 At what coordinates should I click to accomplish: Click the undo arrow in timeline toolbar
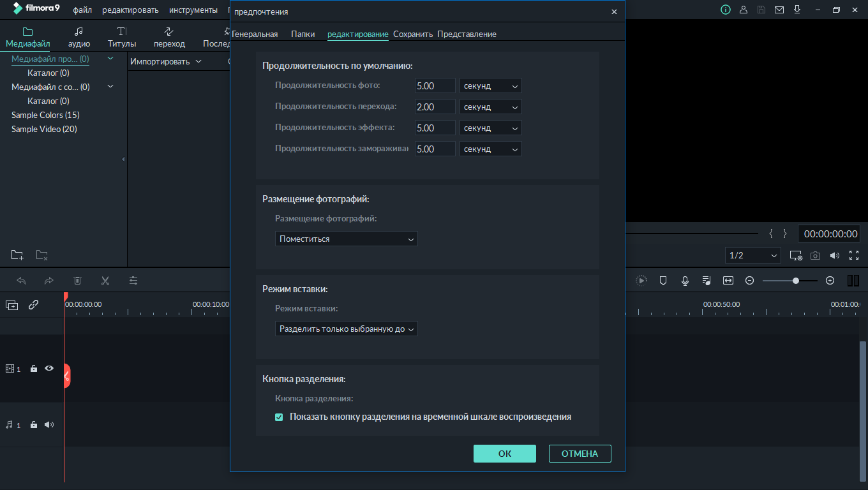21,281
